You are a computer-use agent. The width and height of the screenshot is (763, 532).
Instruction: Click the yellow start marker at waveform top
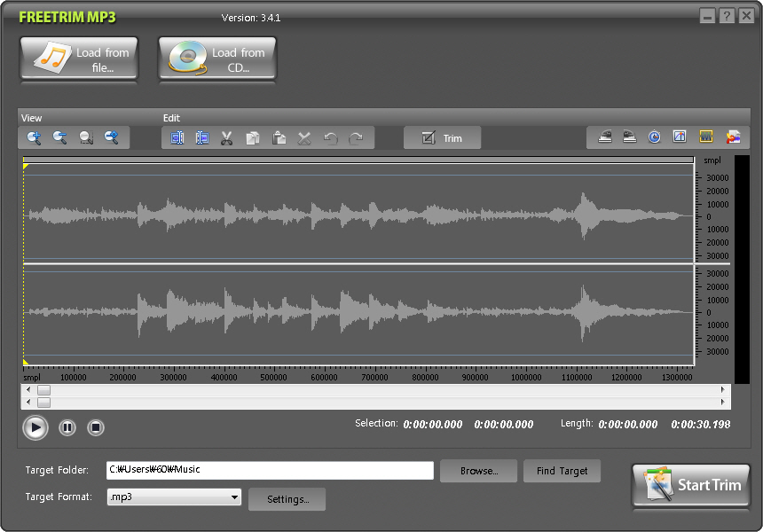[26, 167]
